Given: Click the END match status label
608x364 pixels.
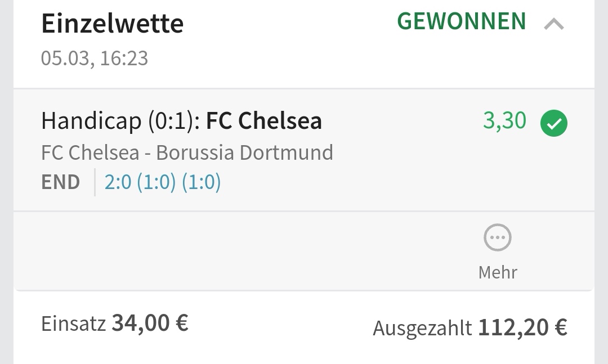Looking at the screenshot, I should (60, 182).
